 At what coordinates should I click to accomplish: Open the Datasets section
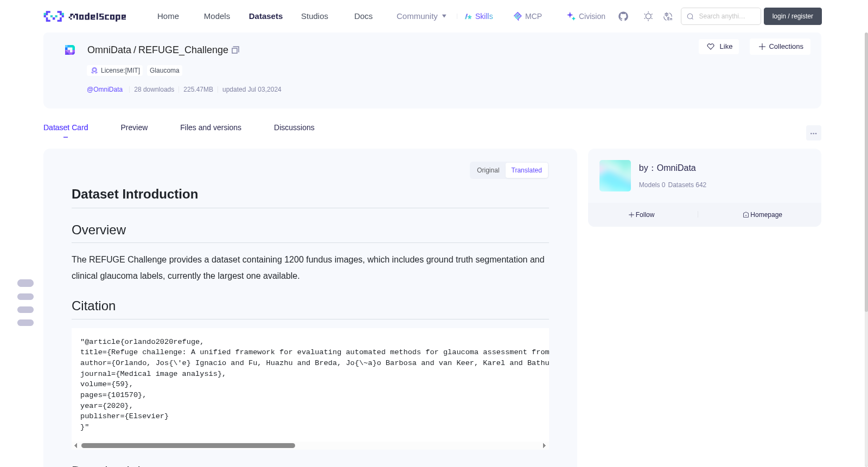click(266, 16)
